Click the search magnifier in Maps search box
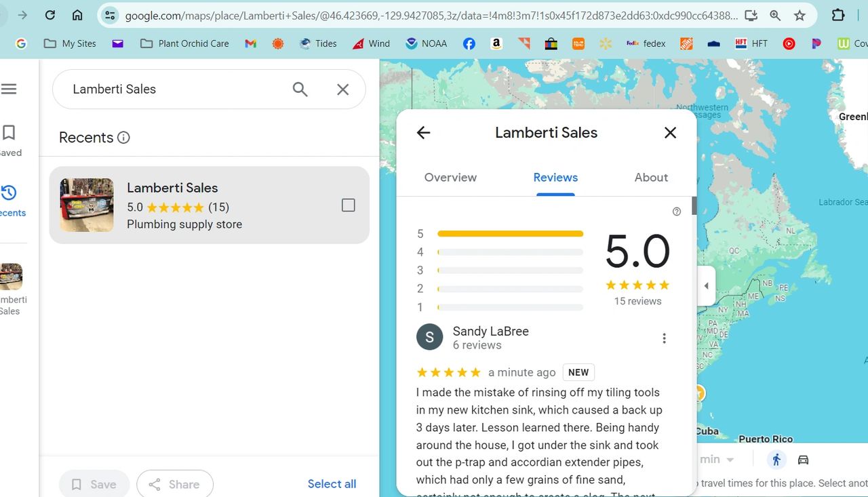 (x=300, y=89)
